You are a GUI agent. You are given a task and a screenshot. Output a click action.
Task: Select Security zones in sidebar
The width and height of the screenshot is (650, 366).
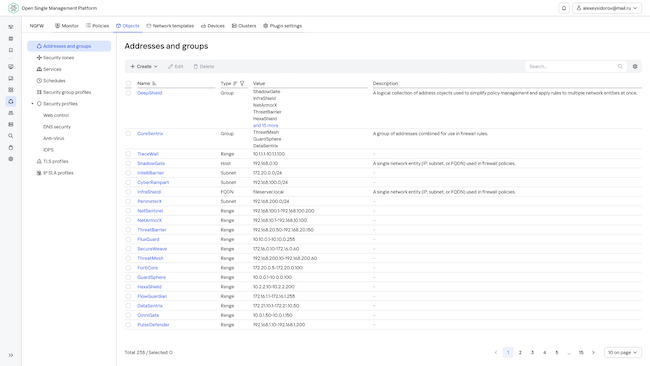58,58
